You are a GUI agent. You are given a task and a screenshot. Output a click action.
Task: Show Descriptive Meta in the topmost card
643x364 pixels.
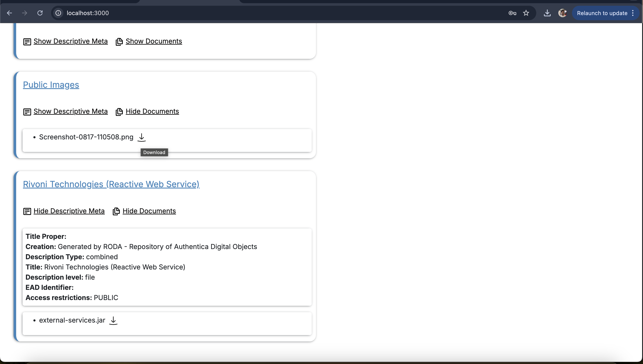[x=71, y=41]
